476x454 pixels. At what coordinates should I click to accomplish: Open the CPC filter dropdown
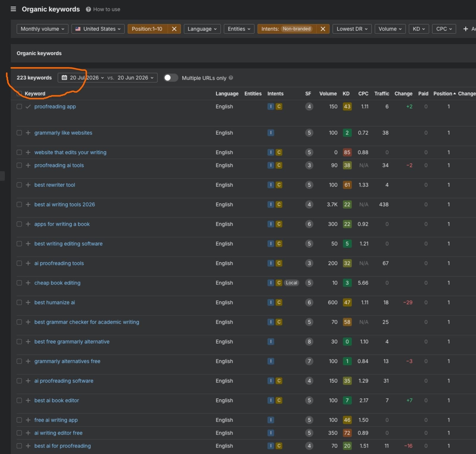(x=444, y=29)
